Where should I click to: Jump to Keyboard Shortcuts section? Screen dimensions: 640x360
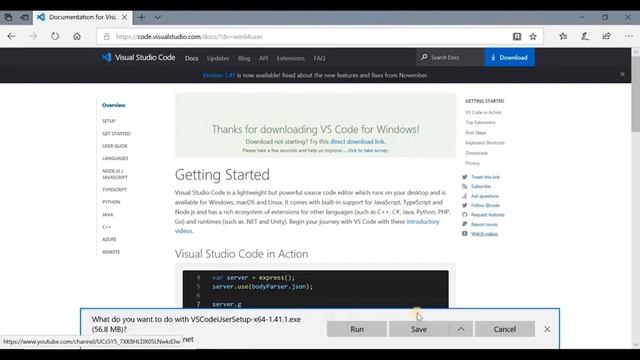pos(485,143)
